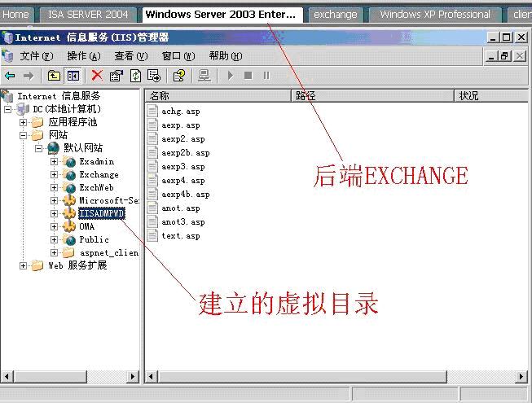Collapse the 默认网站 node
This screenshot has height=403, width=532.
(x=38, y=148)
